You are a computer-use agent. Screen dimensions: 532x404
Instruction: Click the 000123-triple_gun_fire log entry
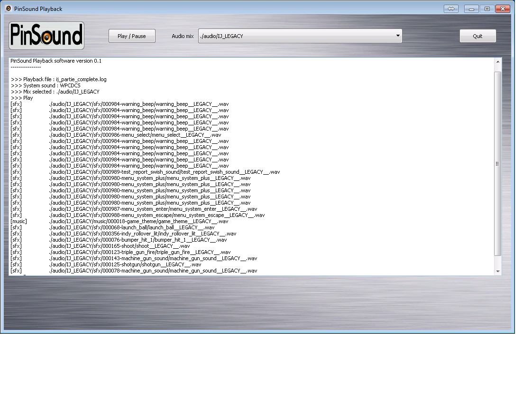point(120,252)
